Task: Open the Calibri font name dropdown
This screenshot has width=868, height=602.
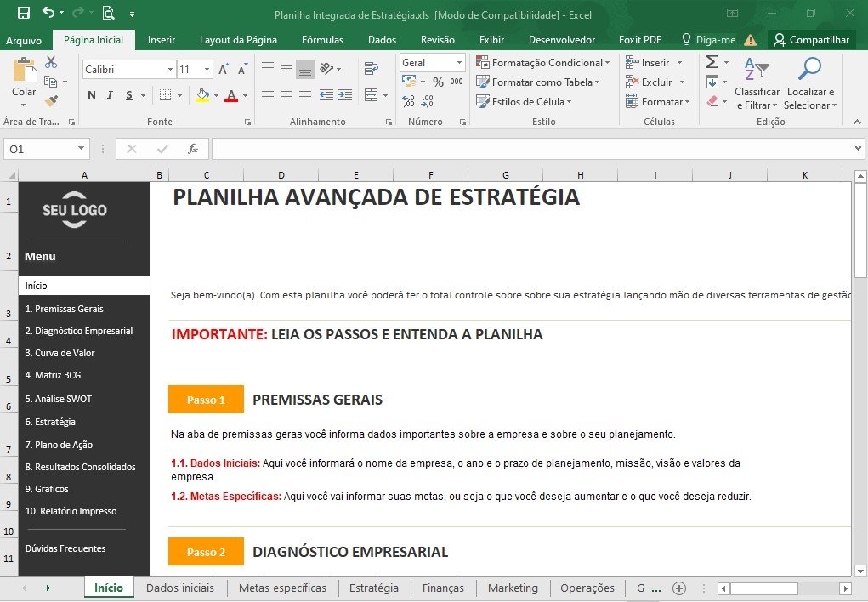Action: [170, 69]
